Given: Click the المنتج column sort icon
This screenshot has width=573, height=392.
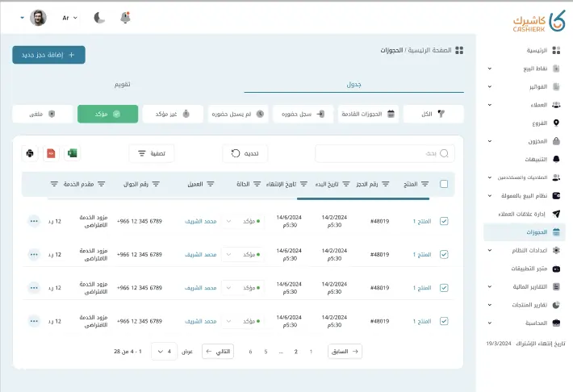Looking at the screenshot, I should tap(425, 184).
